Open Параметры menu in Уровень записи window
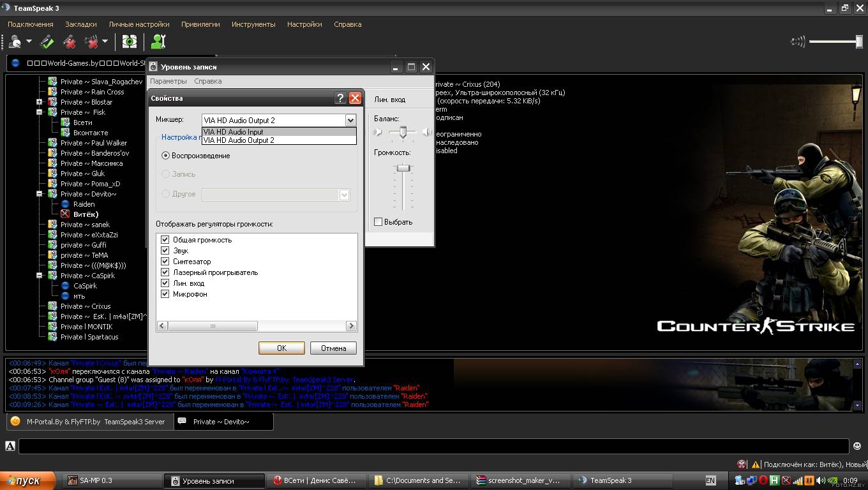The image size is (868, 490). 168,81
